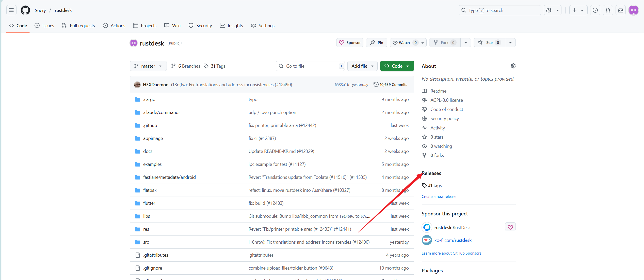Switch to the Code tab
644x280 pixels.
18,25
